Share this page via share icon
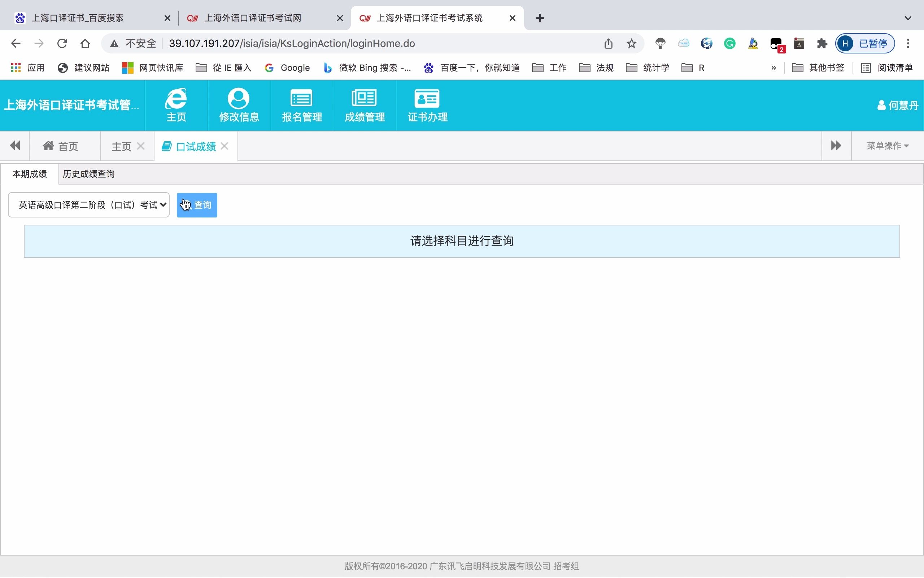924x578 pixels. 608,43
